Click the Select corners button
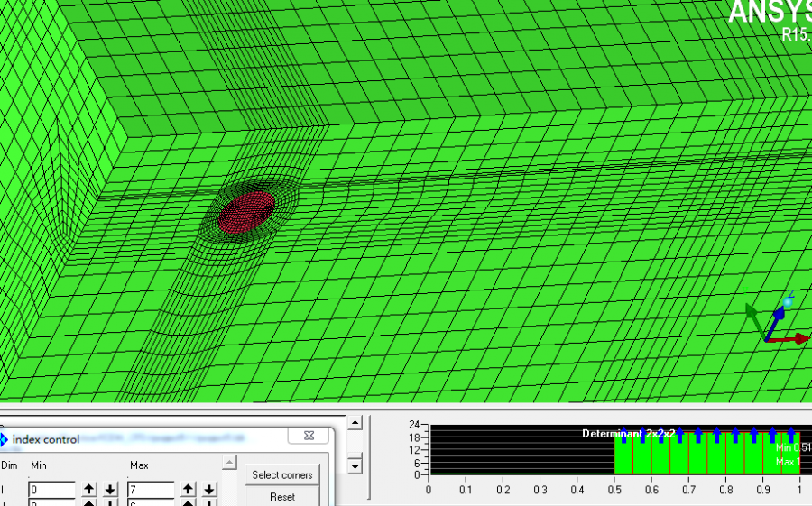The height and width of the screenshot is (506, 812). 281,475
